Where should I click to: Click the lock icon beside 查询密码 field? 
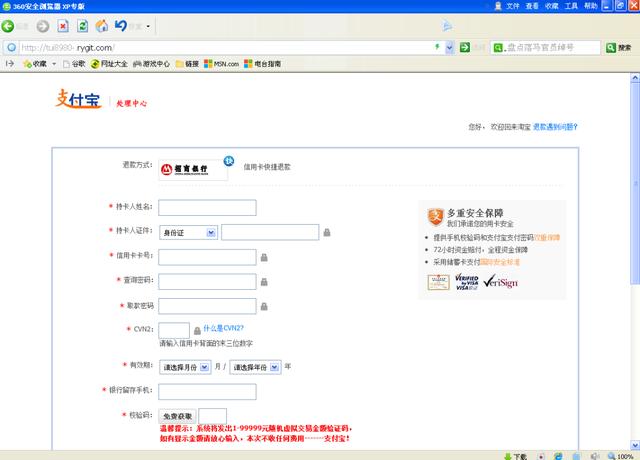tap(264, 282)
